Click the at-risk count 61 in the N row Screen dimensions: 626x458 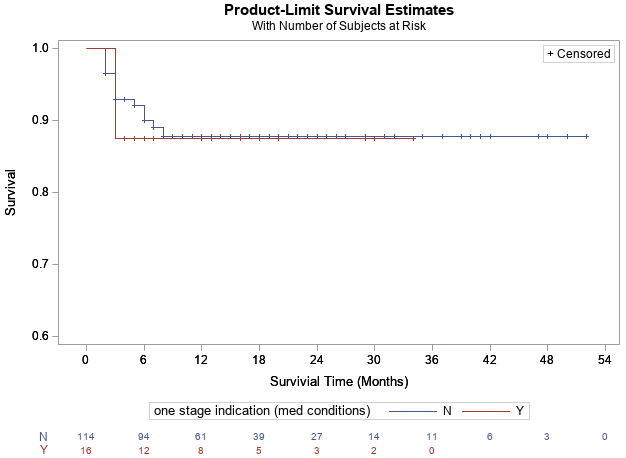[201, 437]
